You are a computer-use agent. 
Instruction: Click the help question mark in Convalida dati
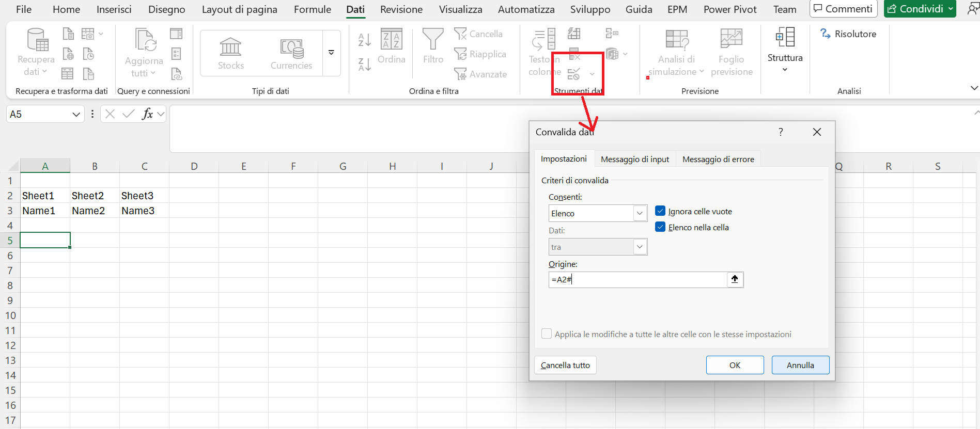(x=781, y=132)
